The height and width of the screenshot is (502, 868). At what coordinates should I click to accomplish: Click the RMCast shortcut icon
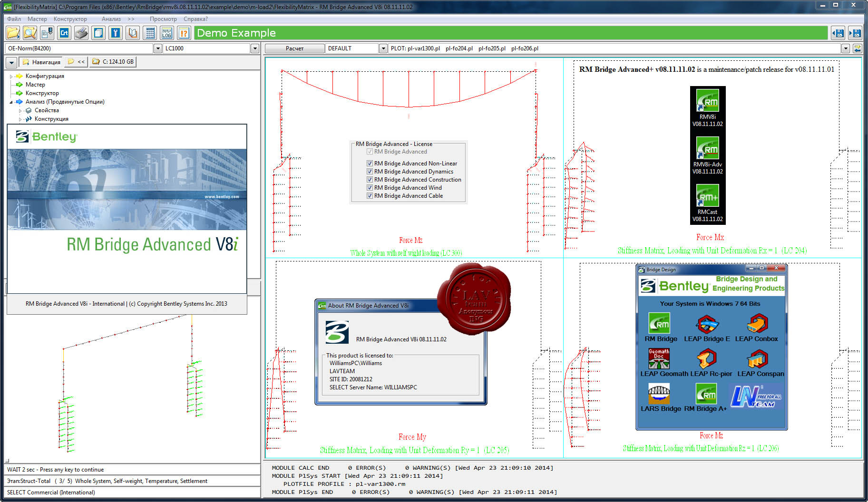pos(707,195)
